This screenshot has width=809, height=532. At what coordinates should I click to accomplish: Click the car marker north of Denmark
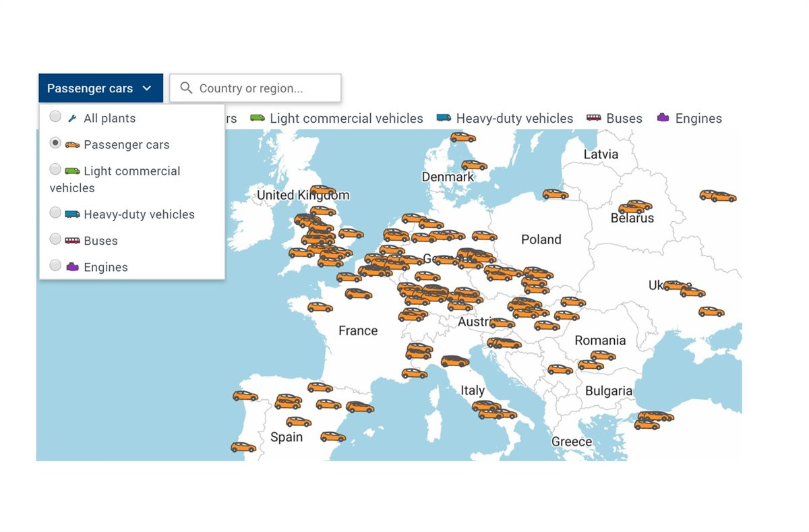coord(462,138)
